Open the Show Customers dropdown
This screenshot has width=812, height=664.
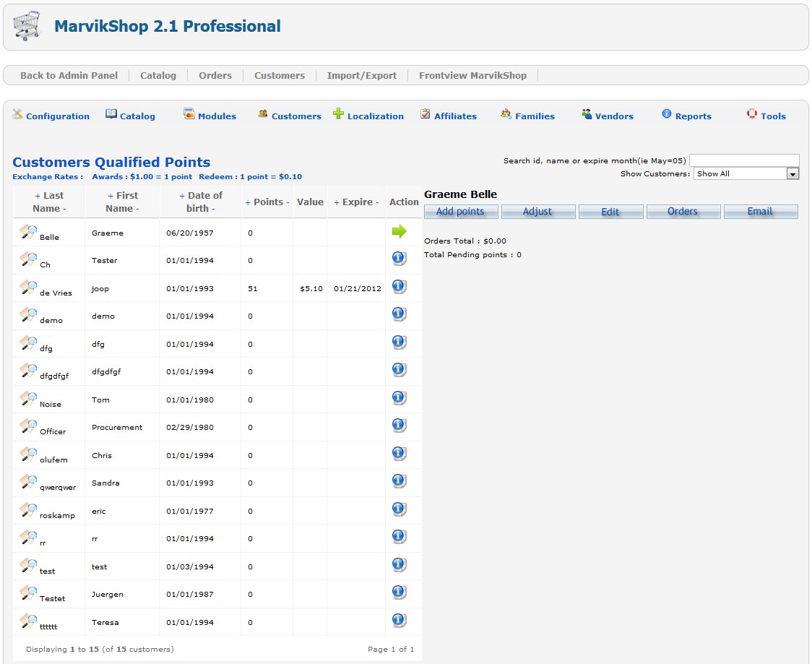[746, 173]
